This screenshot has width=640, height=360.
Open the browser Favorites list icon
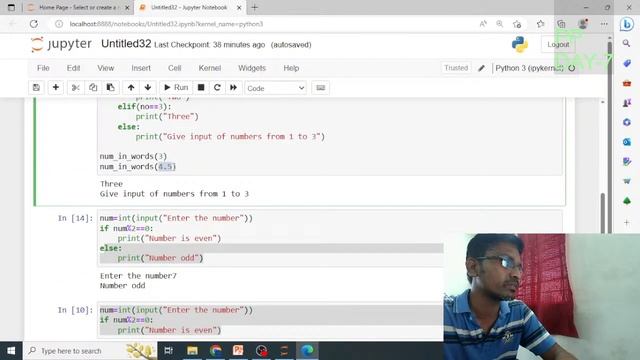tap(541, 24)
